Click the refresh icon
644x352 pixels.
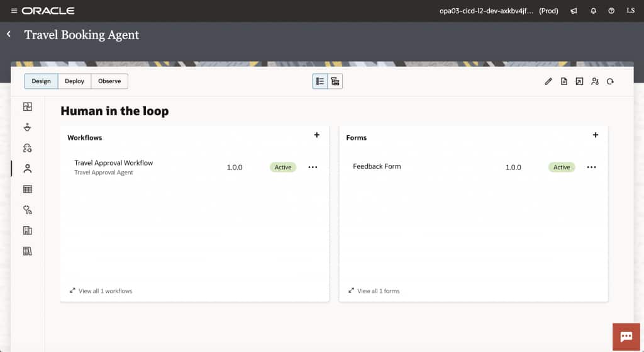[x=610, y=81]
